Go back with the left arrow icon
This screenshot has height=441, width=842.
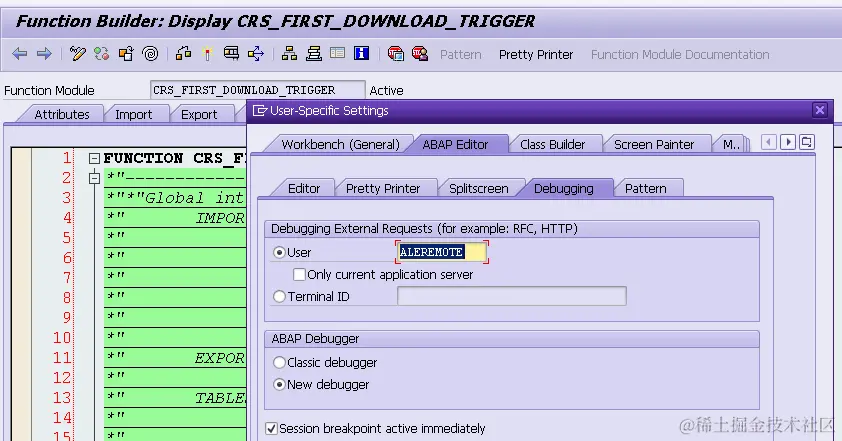coord(19,54)
